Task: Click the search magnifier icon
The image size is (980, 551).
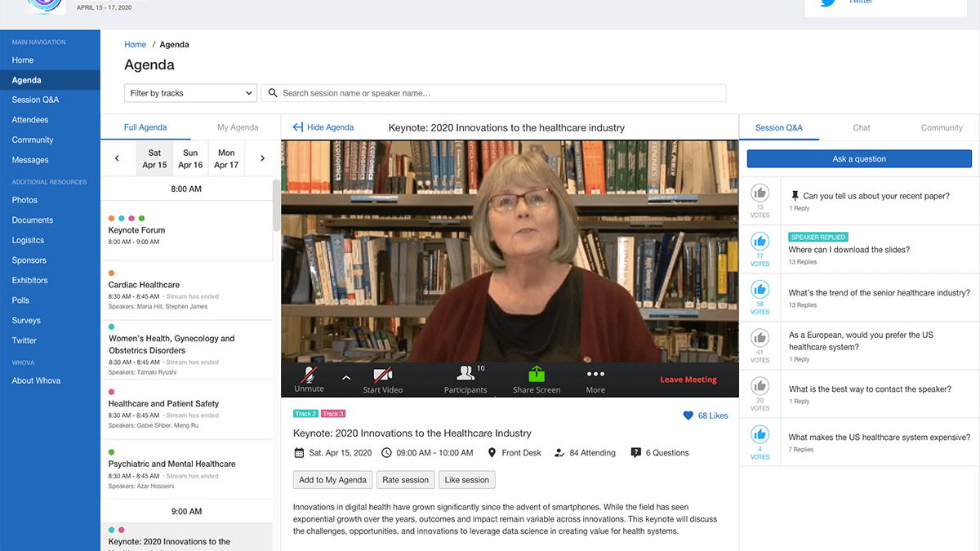Action: (x=272, y=93)
